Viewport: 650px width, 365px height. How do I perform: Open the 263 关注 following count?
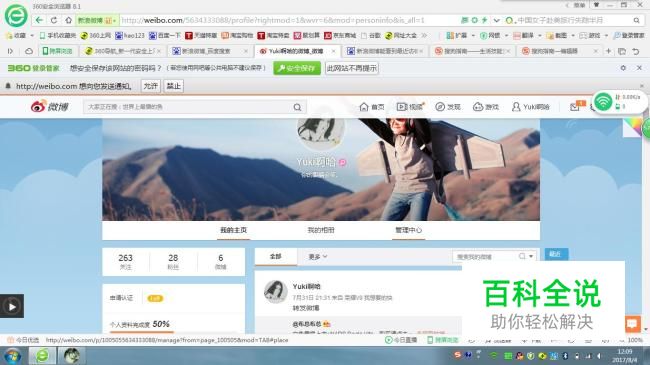pyautogui.click(x=126, y=262)
